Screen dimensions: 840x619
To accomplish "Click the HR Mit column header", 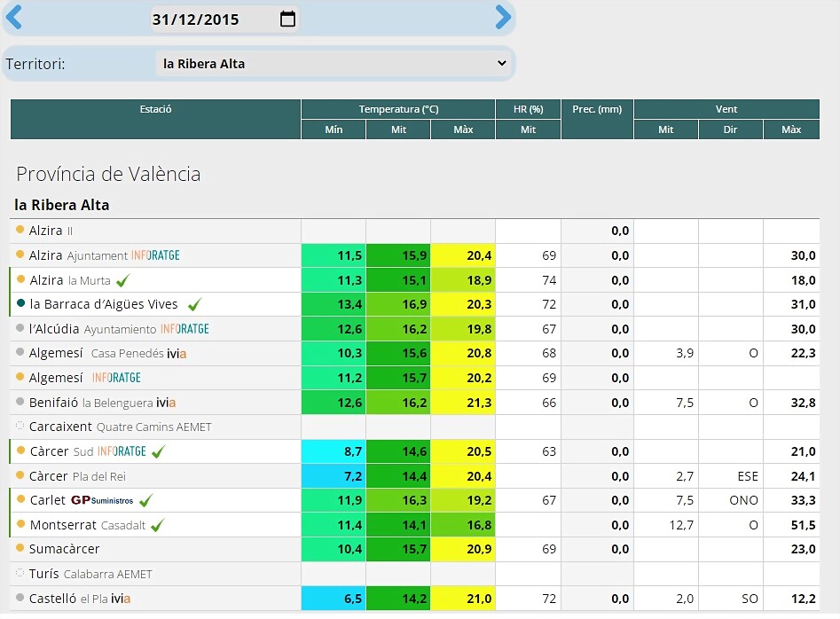I will [528, 129].
